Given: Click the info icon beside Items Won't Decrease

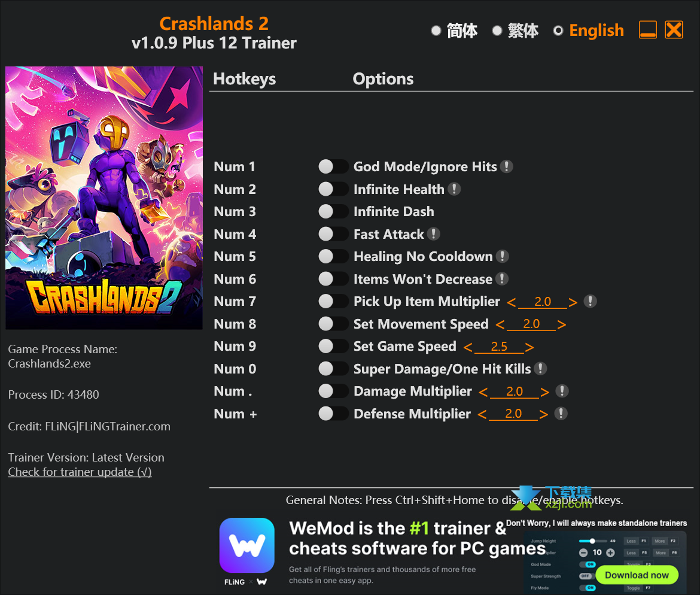Looking at the screenshot, I should [502, 279].
